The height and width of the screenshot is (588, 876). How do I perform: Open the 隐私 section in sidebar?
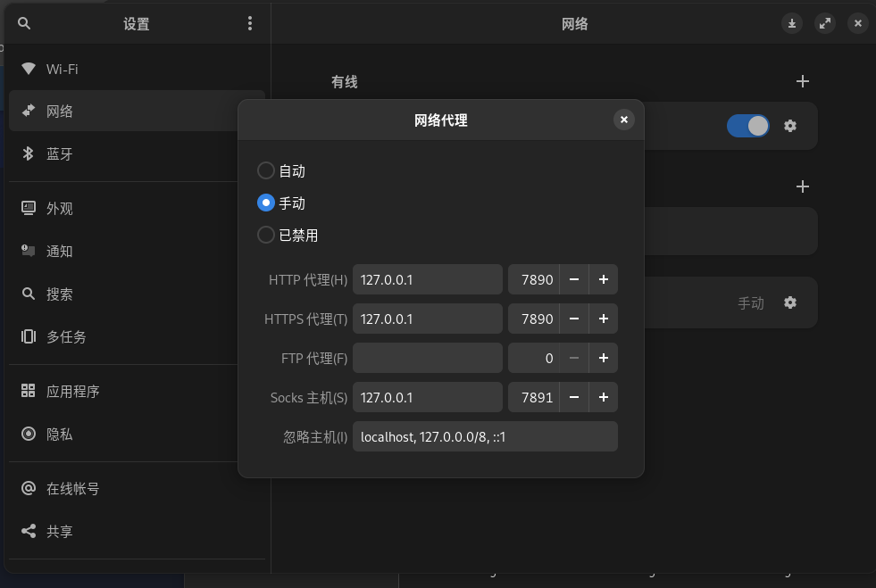point(60,435)
